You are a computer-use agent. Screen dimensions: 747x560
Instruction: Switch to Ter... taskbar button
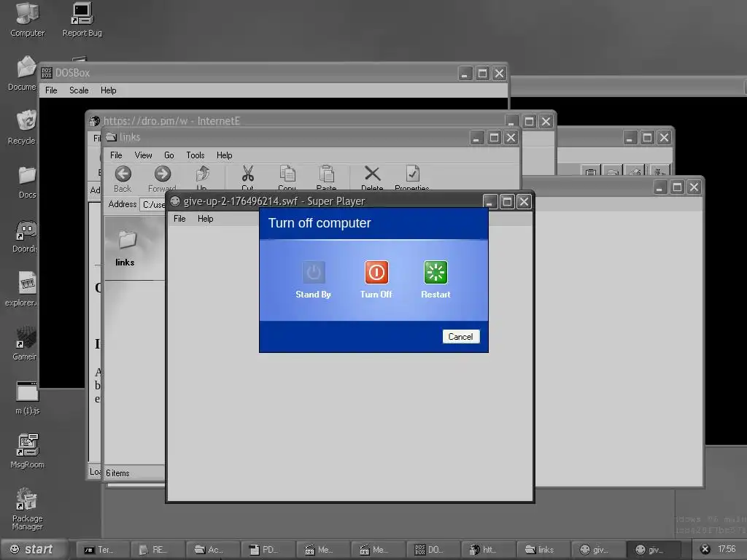[x=102, y=550]
